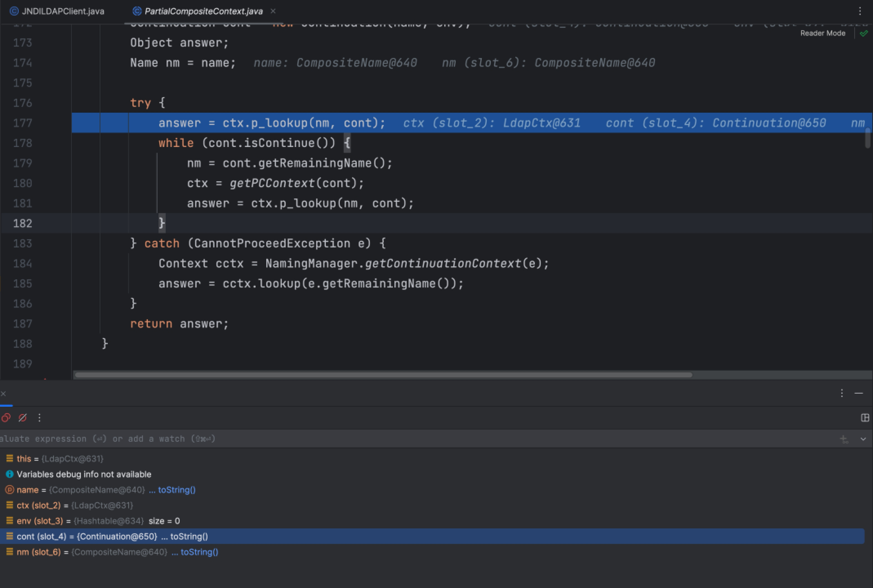This screenshot has width=873, height=588.
Task: Expand the expression history dropdown arrow
Action: (x=863, y=439)
